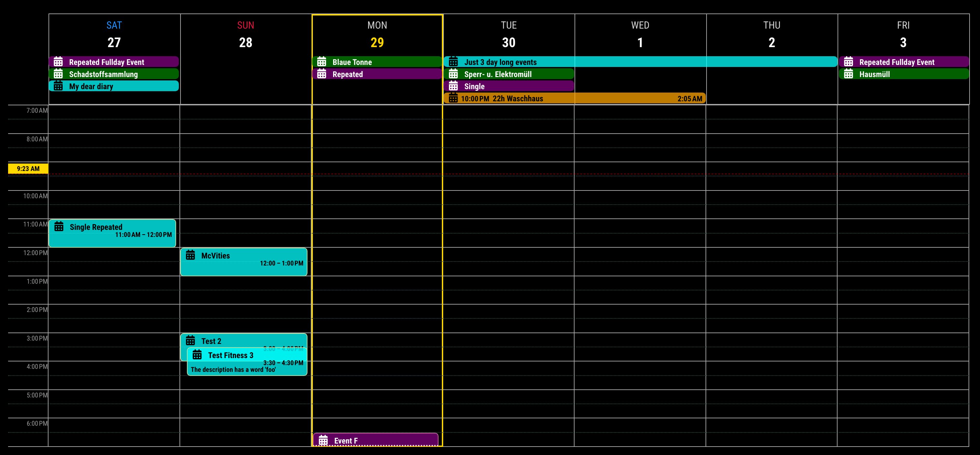Click the 2:05 AM end time label
The image size is (980, 455).
689,99
